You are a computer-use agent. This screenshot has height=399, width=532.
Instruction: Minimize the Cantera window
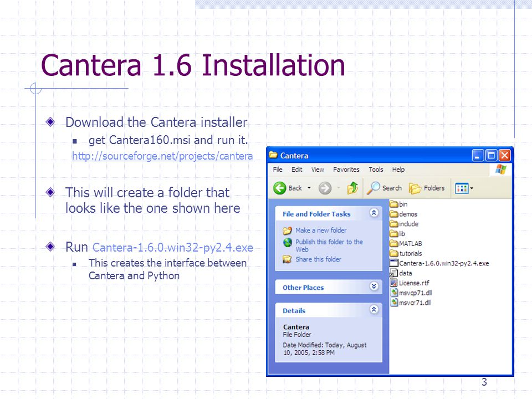pos(477,155)
